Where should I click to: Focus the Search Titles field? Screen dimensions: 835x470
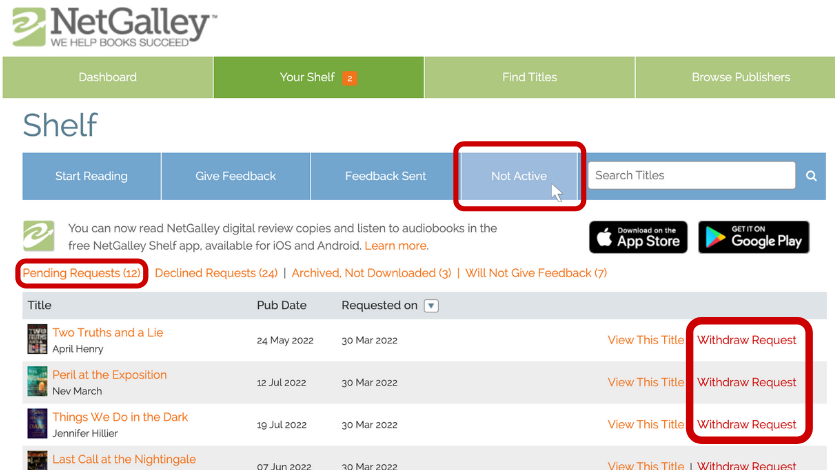(x=690, y=176)
